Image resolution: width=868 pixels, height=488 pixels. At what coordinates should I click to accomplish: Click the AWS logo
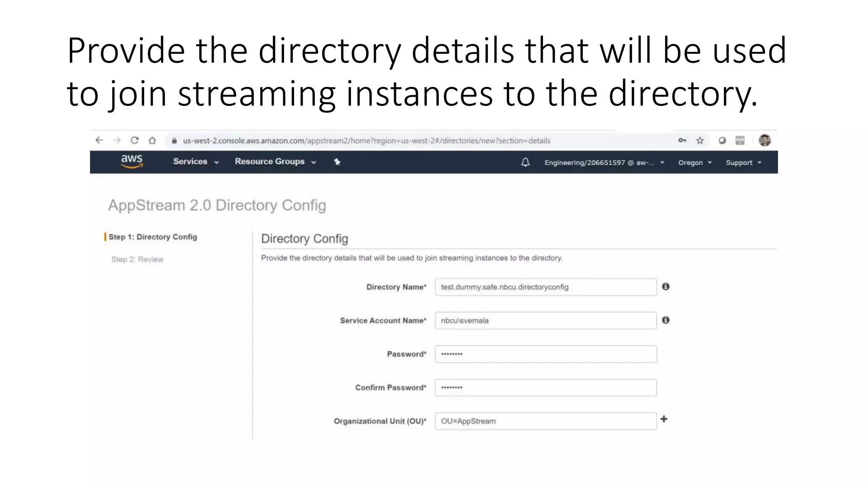[x=132, y=161]
